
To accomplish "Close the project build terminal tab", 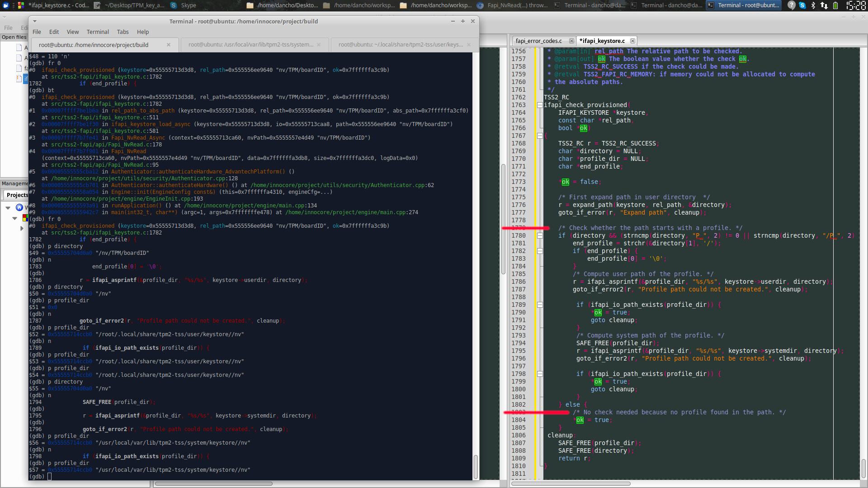I will tap(169, 45).
